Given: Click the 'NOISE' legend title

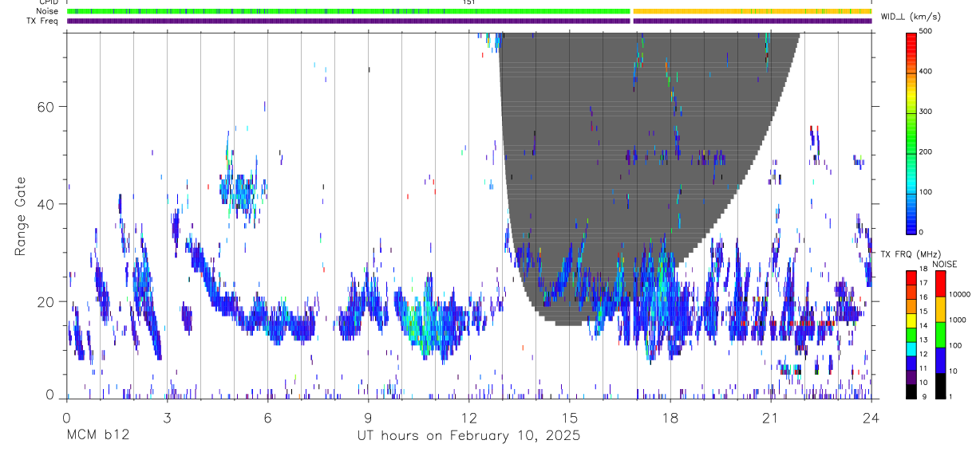Looking at the screenshot, I should click(944, 264).
